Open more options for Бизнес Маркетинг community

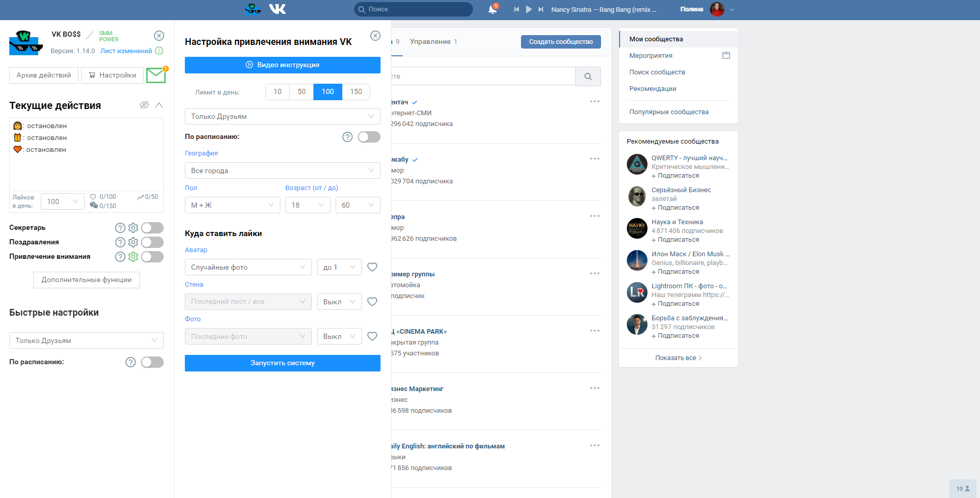tap(595, 388)
